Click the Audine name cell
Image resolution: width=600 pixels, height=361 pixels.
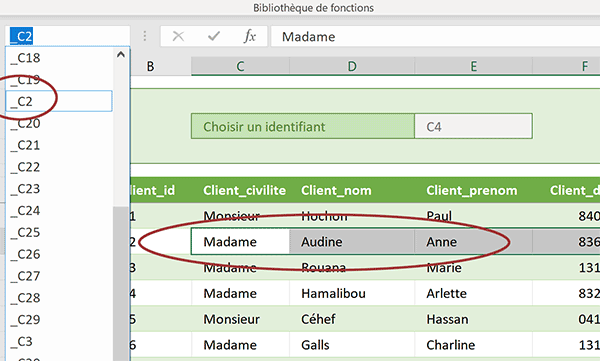352,242
